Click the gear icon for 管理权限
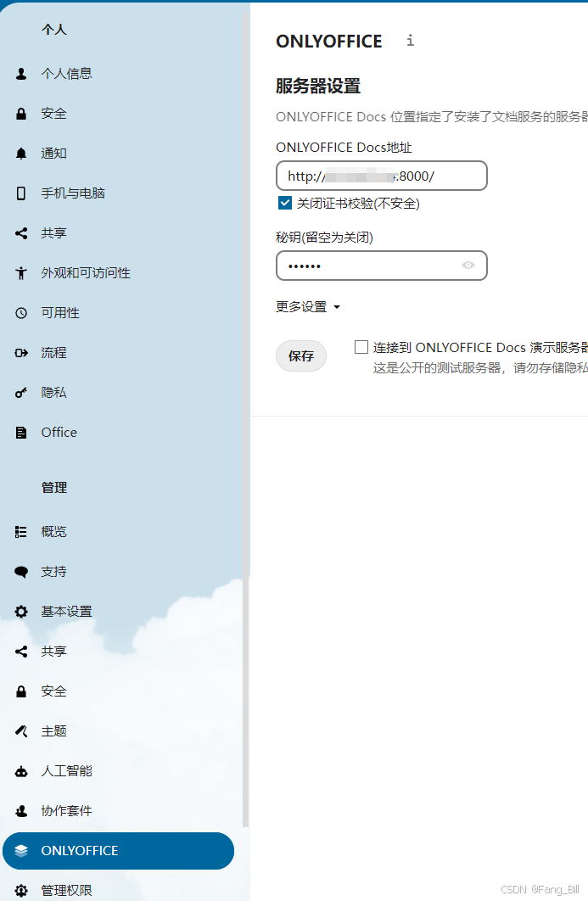Image resolution: width=588 pixels, height=901 pixels. point(21,891)
